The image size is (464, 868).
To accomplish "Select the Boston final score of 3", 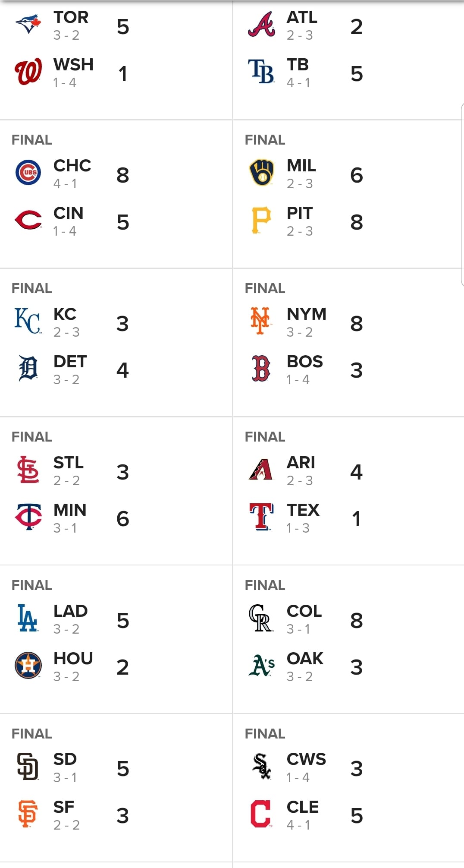I will point(357,370).
